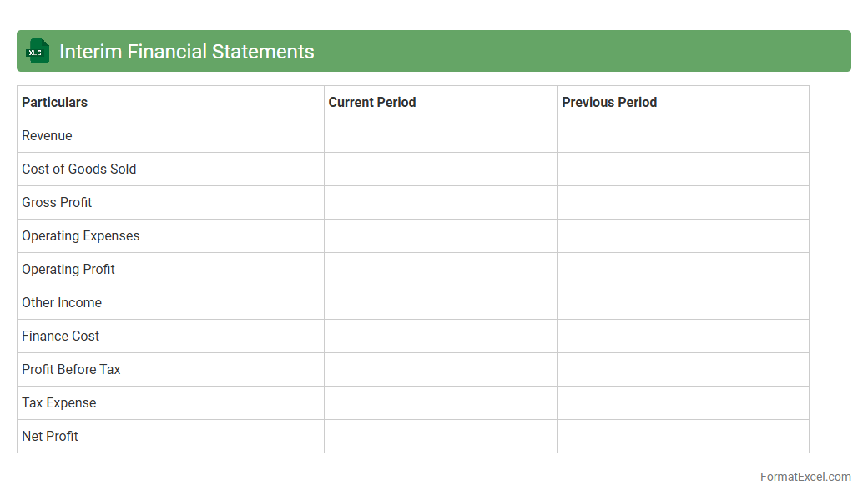Click the XLS file icon

click(38, 52)
